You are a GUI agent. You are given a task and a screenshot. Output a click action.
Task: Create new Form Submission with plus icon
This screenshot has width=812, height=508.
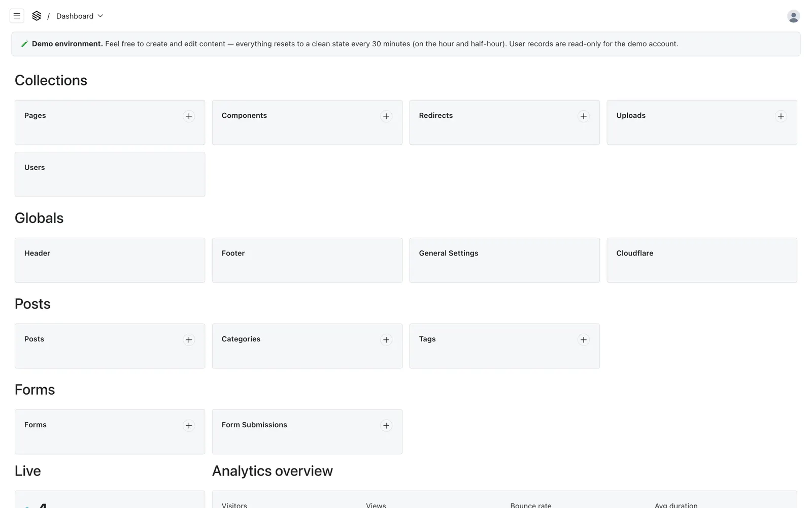(x=386, y=426)
